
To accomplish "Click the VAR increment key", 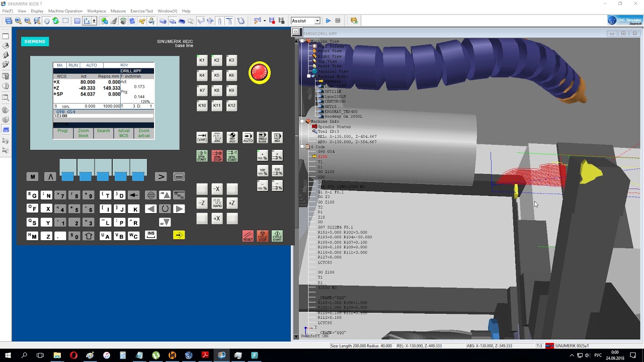I will click(x=202, y=137).
